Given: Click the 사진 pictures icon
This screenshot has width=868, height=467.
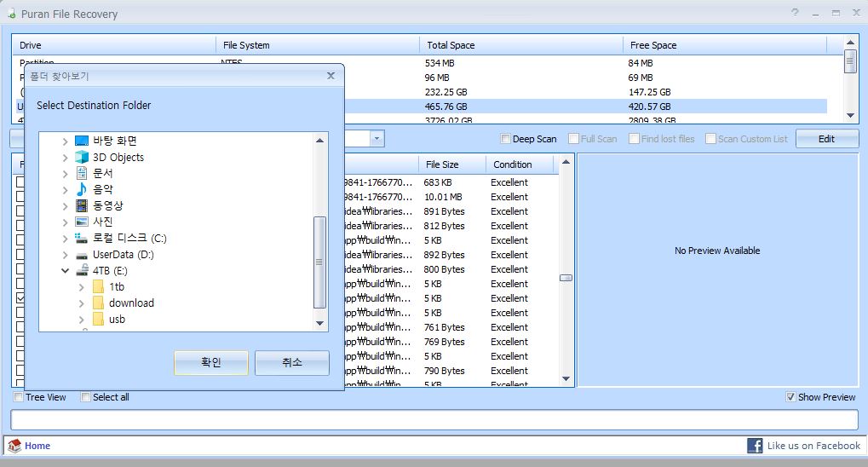Looking at the screenshot, I should pos(82,222).
